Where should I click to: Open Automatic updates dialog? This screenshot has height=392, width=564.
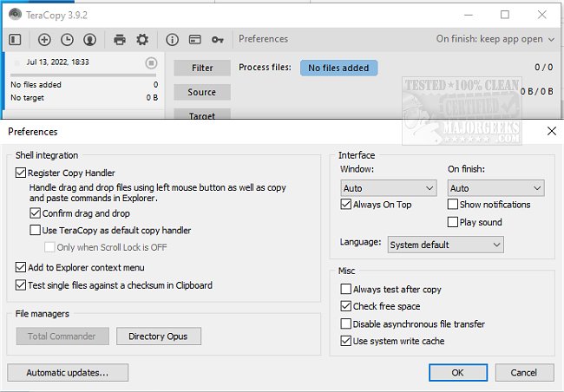68,373
